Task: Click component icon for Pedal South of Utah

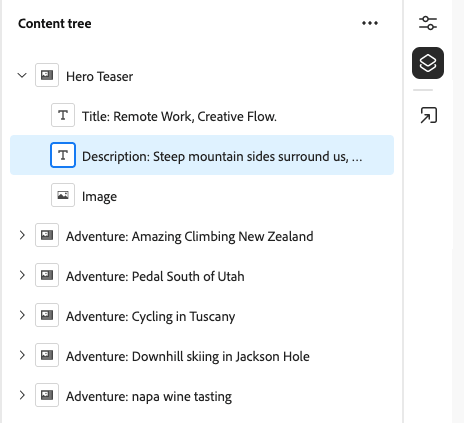Action: point(47,275)
